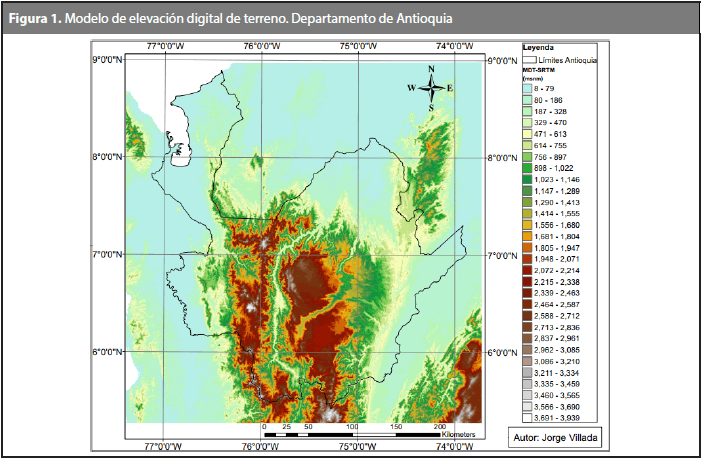Pick the 898 - 1,022 green legend swatch
702x460 pixels.
click(x=532, y=168)
